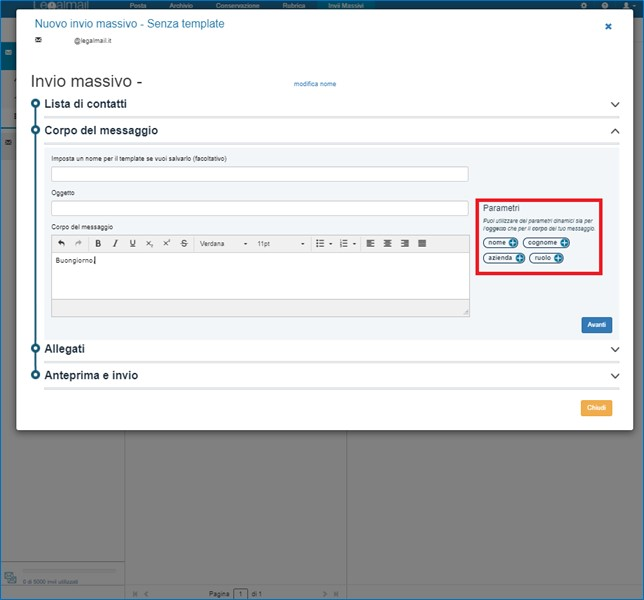Screen dimensions: 644x600
Task: Apply italic formatting in message editor
Action: [115, 243]
